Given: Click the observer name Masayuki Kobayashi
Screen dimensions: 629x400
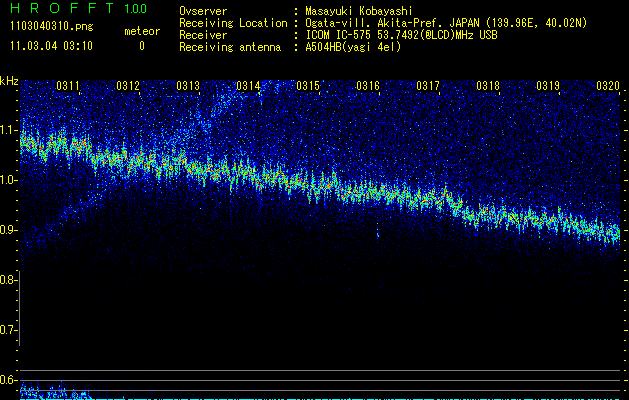Looking at the screenshot, I should click(359, 11).
